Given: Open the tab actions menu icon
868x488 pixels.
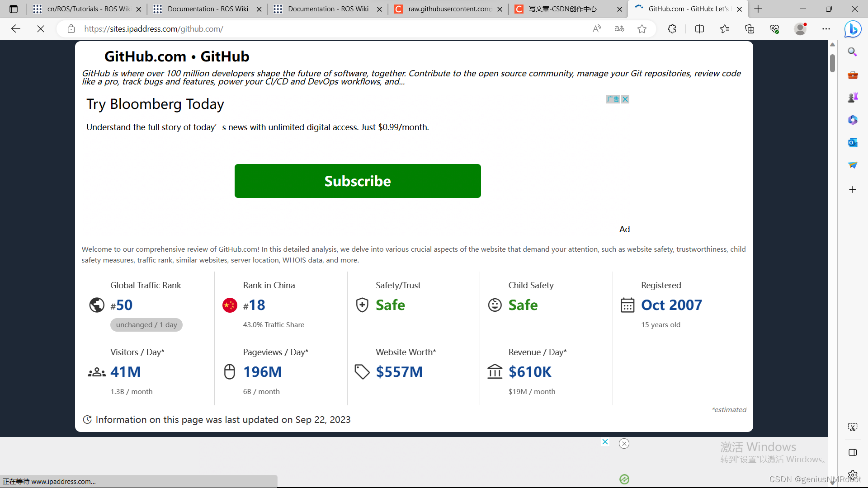Looking at the screenshot, I should (x=14, y=9).
